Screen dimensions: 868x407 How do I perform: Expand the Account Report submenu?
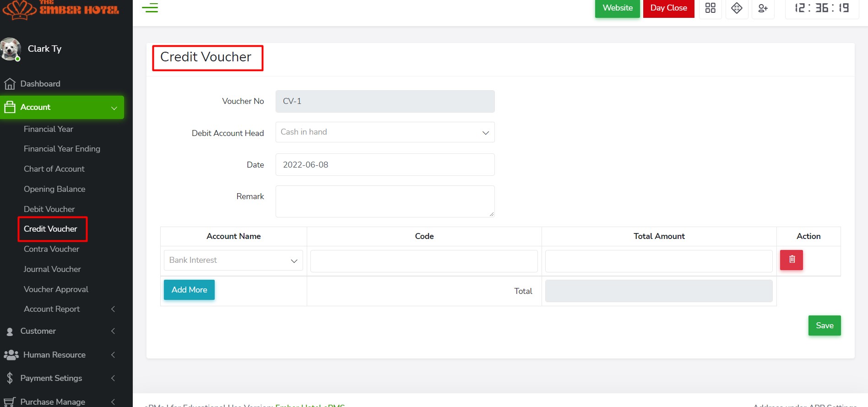pyautogui.click(x=52, y=309)
